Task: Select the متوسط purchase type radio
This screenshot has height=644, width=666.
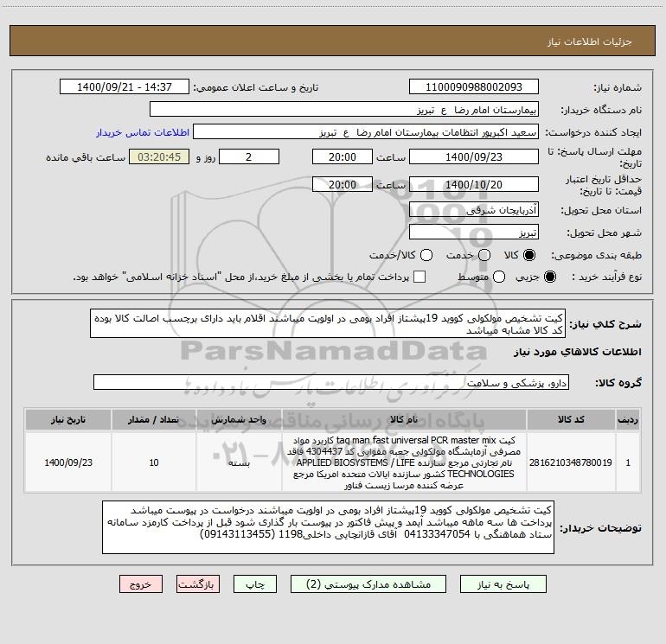Action: click(499, 277)
